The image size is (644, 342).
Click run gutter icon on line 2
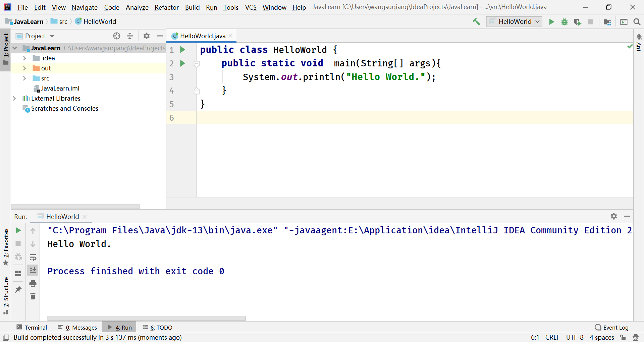[182, 63]
